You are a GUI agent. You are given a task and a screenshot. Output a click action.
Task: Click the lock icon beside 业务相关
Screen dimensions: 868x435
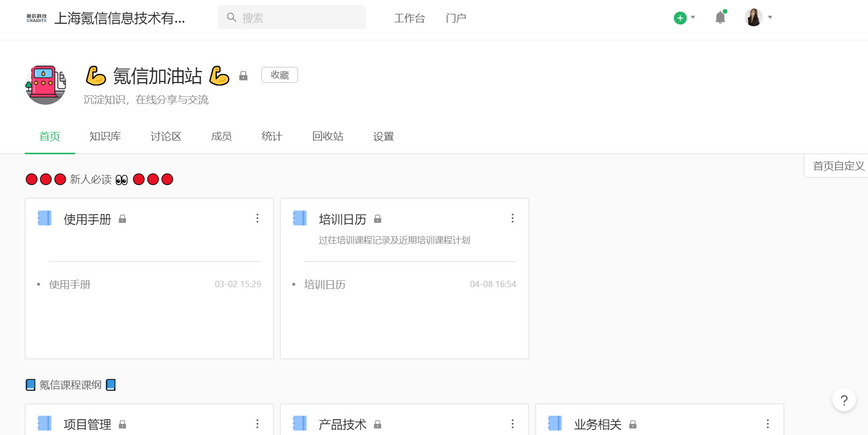coord(633,425)
